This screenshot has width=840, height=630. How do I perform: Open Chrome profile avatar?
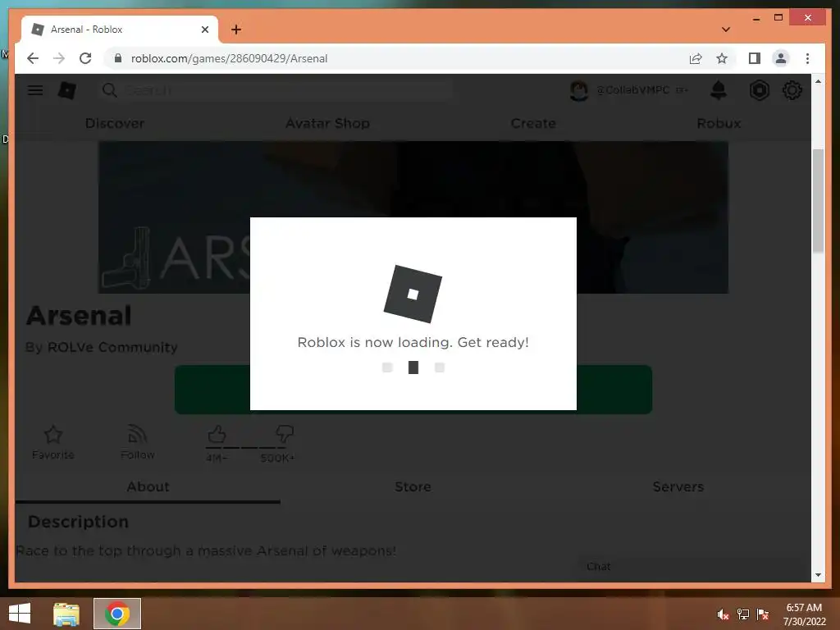pos(781,58)
